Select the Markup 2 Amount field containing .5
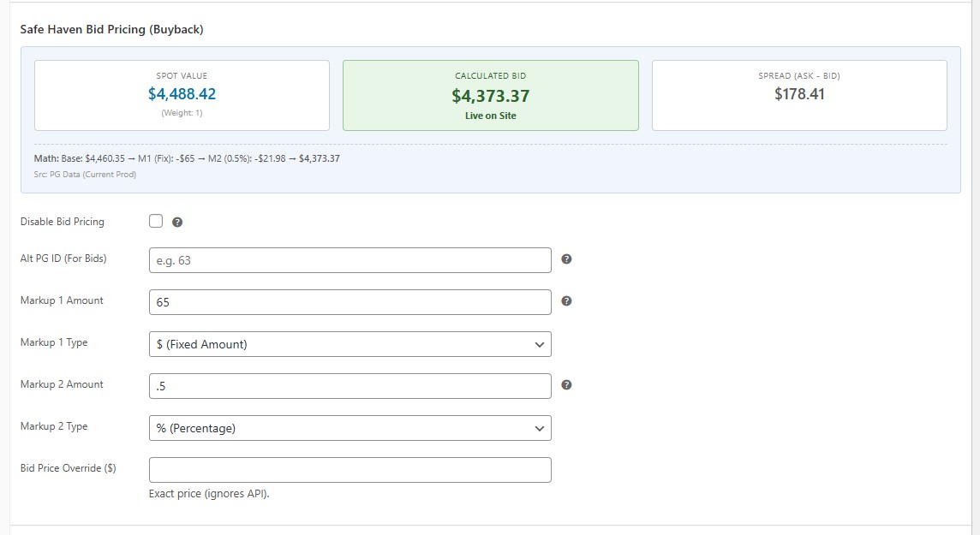 (350, 386)
